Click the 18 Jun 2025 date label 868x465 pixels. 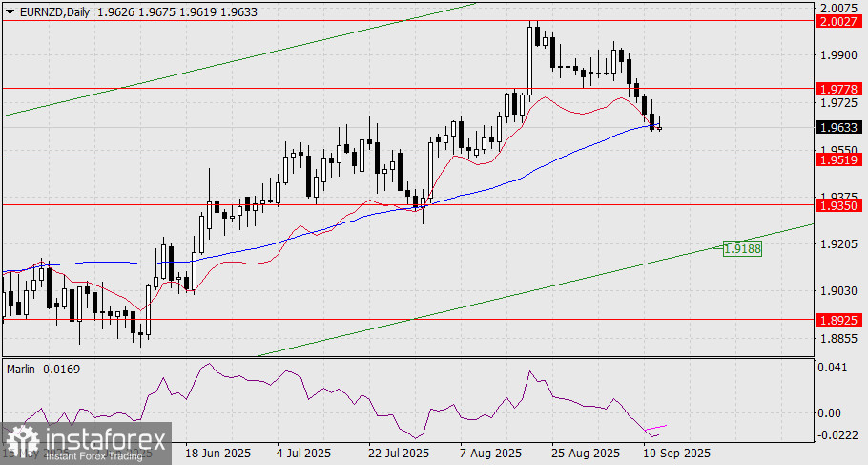(218, 453)
